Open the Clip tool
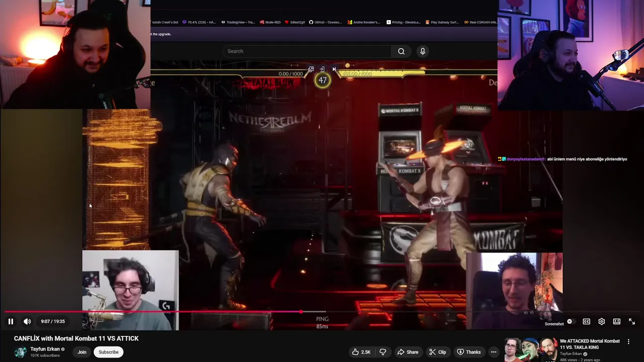 coord(437,352)
